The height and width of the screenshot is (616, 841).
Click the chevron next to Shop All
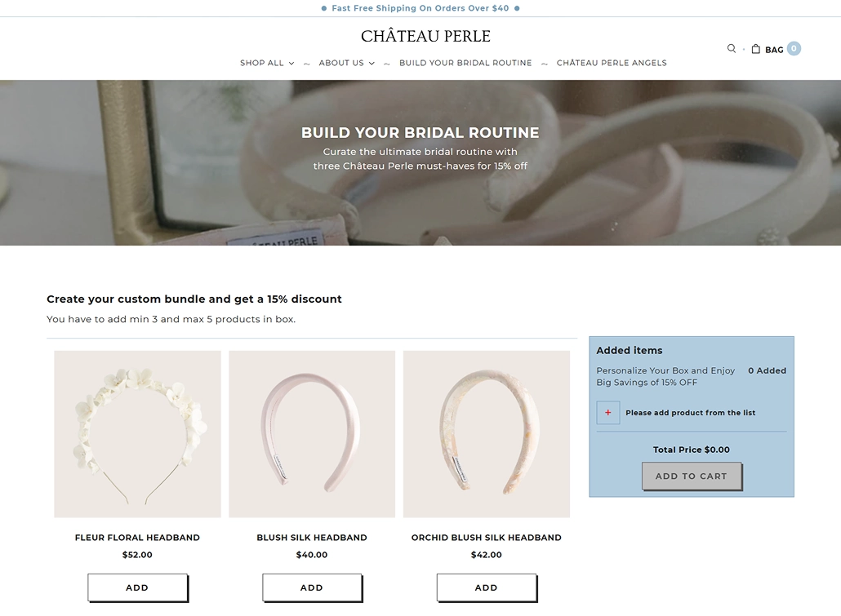coord(291,63)
